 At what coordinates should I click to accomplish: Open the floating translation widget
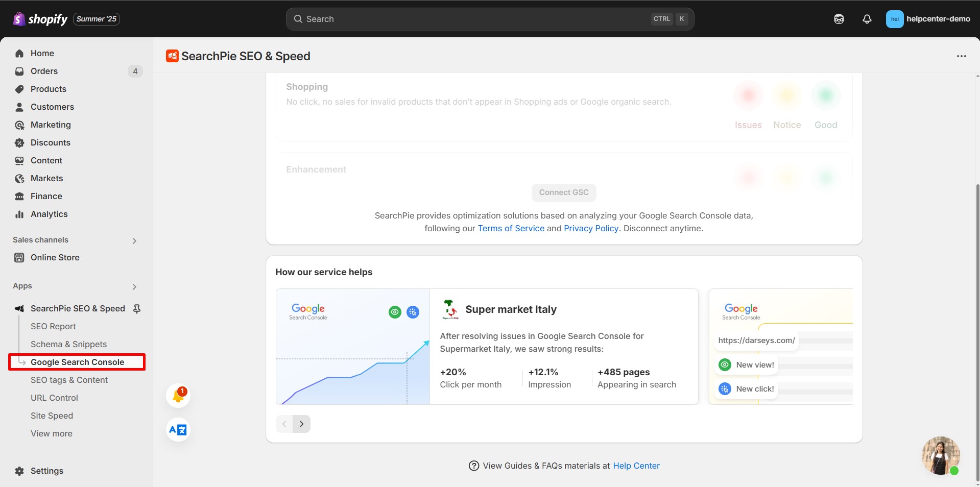click(177, 430)
